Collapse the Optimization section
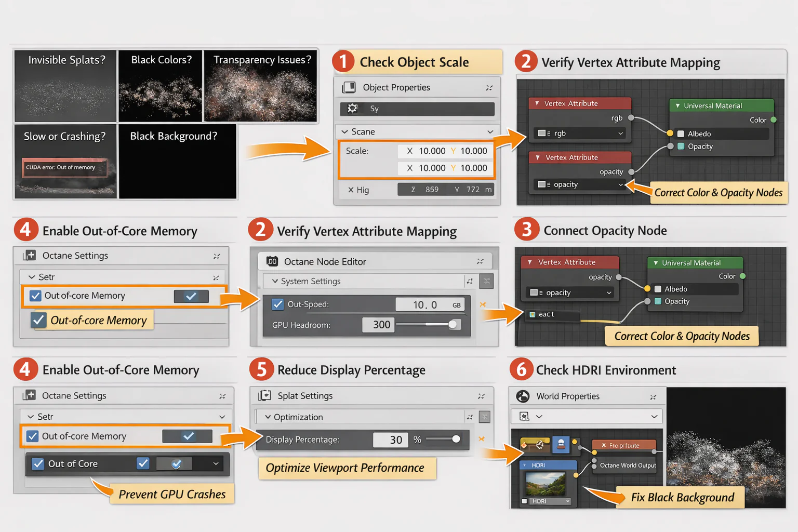Viewport: 798px width, 532px height. point(268,417)
